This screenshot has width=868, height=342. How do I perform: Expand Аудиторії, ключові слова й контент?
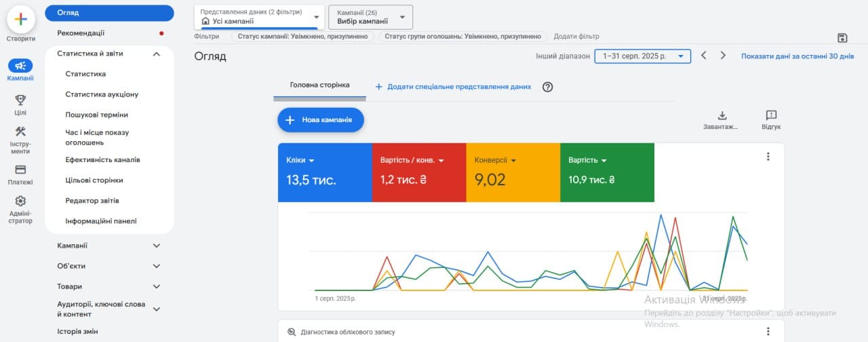(157, 309)
